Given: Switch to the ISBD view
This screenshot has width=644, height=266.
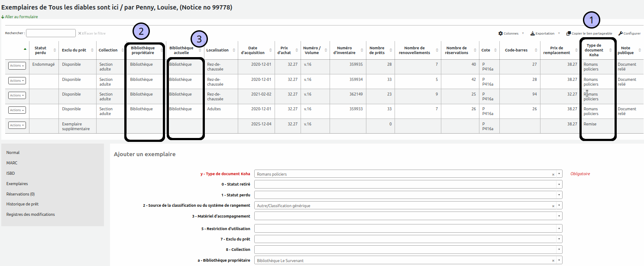Looking at the screenshot, I should click(x=10, y=173).
